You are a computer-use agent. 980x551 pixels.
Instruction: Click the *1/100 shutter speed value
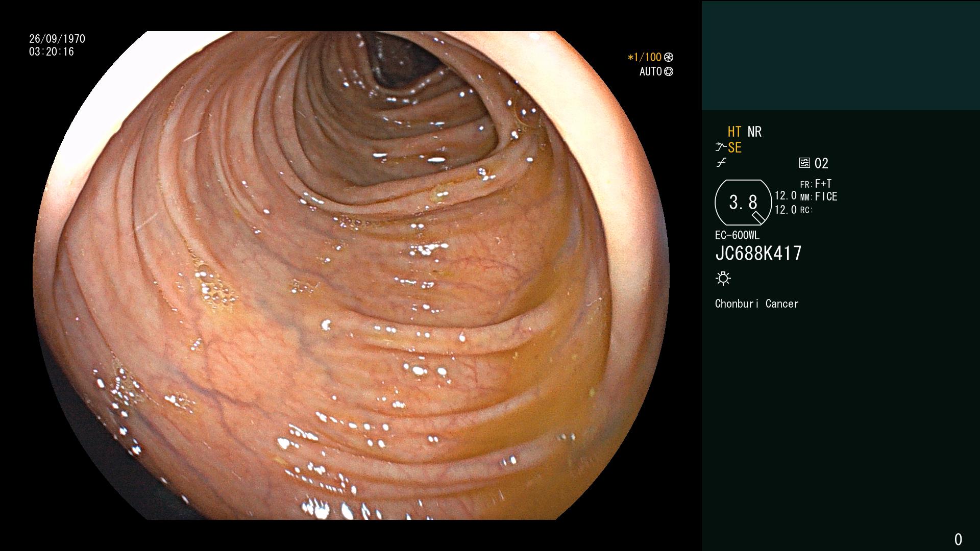644,58
